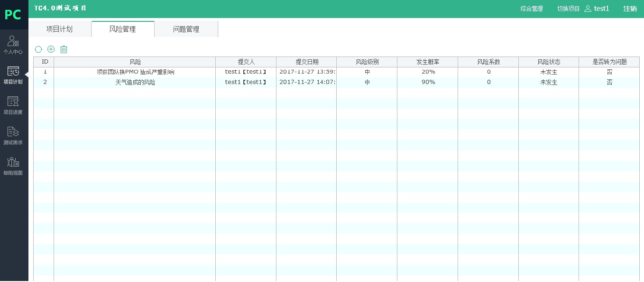Click the date 2017-11-27 13:59 cell
This screenshot has height=282, width=644.
click(307, 72)
